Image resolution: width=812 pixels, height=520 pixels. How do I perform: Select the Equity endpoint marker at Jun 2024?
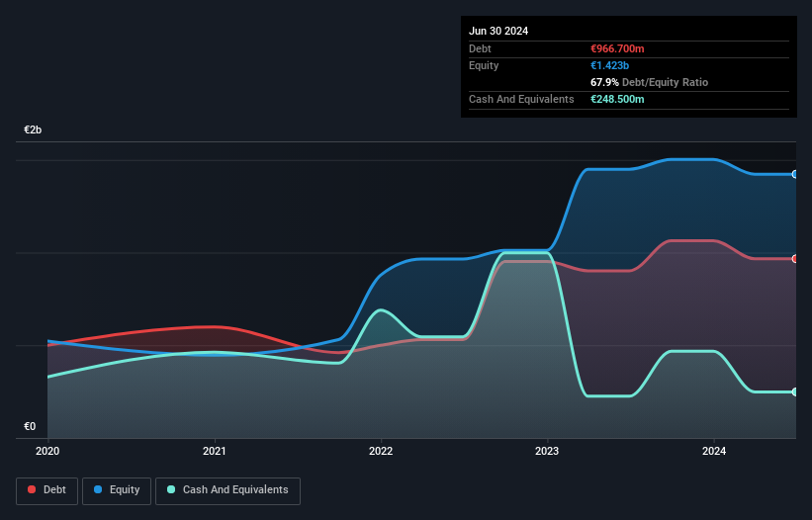[795, 174]
